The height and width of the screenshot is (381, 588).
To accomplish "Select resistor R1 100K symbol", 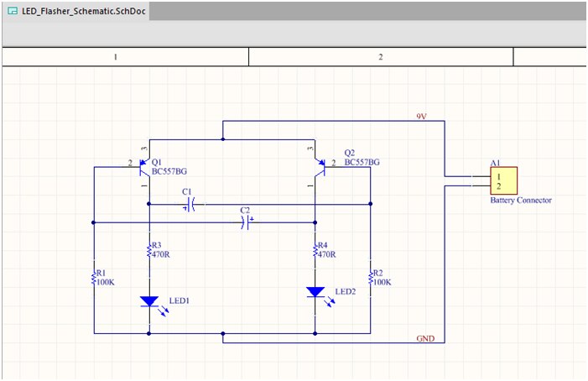I will click(94, 279).
